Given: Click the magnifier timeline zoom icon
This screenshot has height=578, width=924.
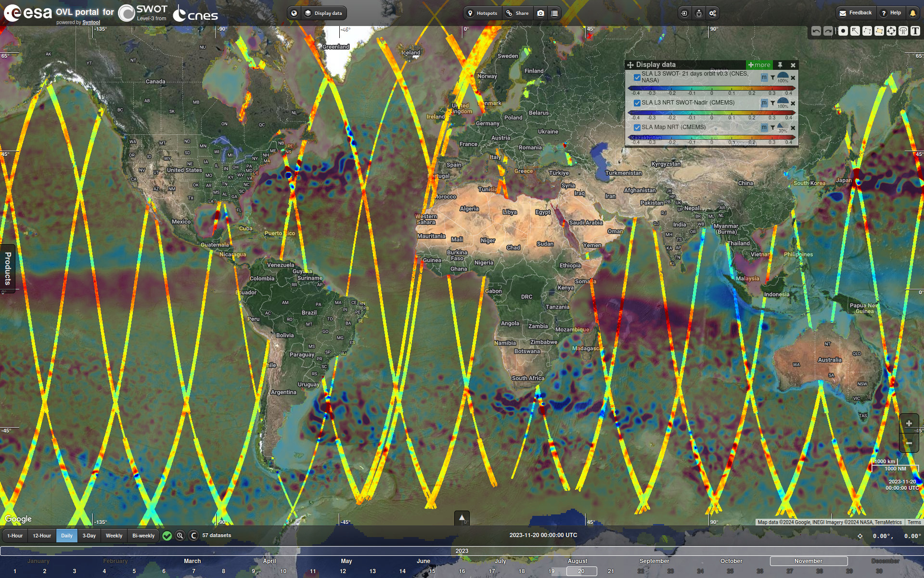Looking at the screenshot, I should (x=180, y=536).
